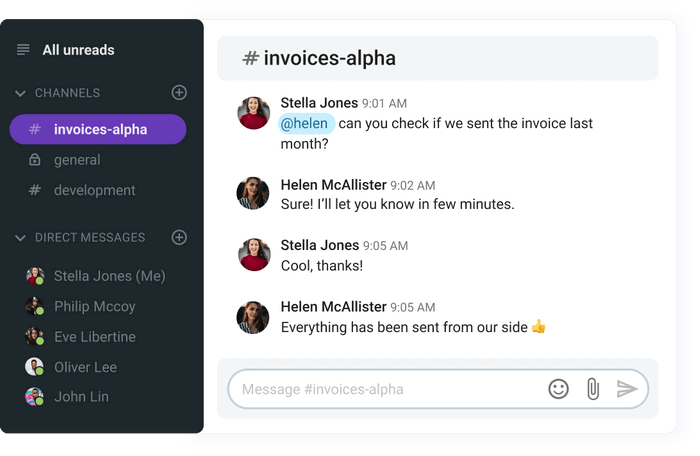
Task: Send message with paper plane icon
Action: (x=627, y=389)
